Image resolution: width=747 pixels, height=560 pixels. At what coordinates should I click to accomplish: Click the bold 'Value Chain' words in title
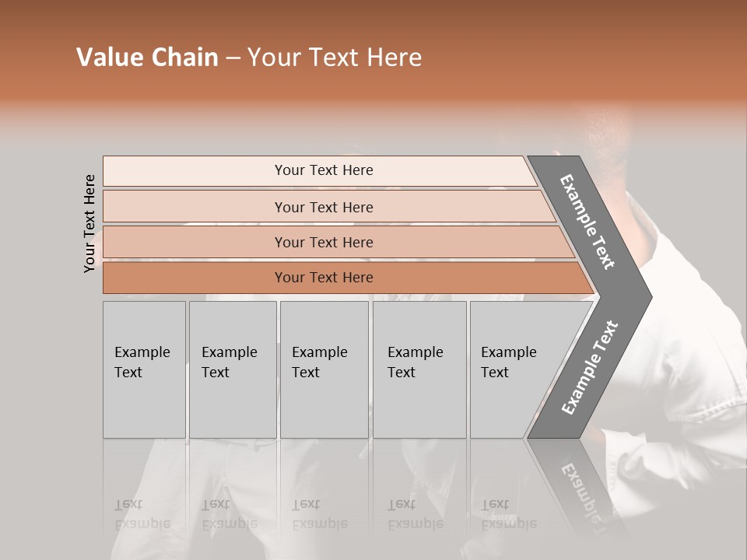[147, 57]
